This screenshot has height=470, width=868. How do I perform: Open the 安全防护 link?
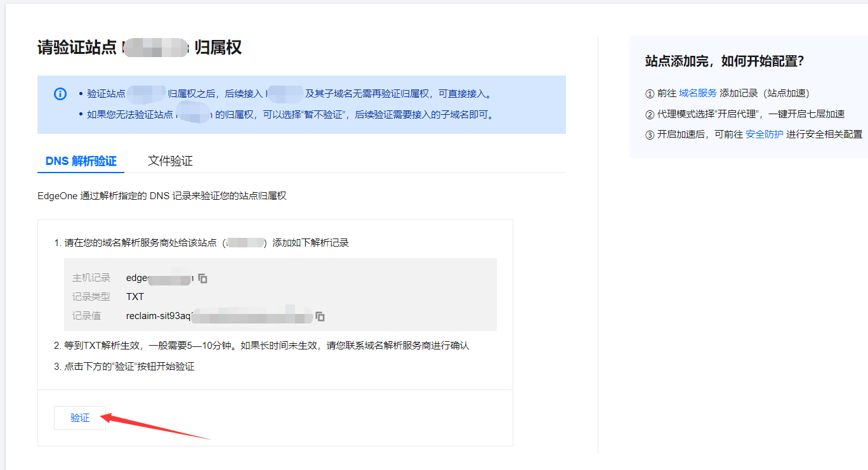tap(764, 134)
